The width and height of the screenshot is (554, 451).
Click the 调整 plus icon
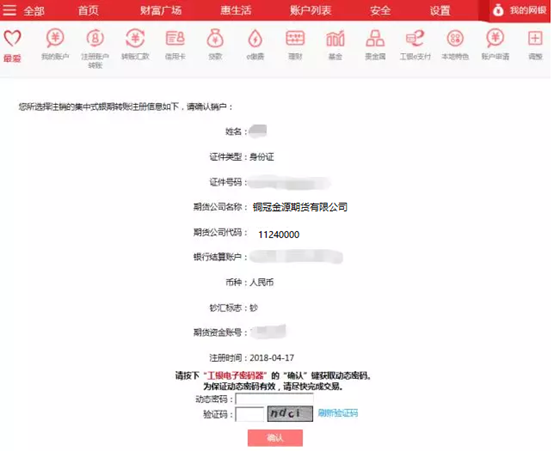[535, 38]
